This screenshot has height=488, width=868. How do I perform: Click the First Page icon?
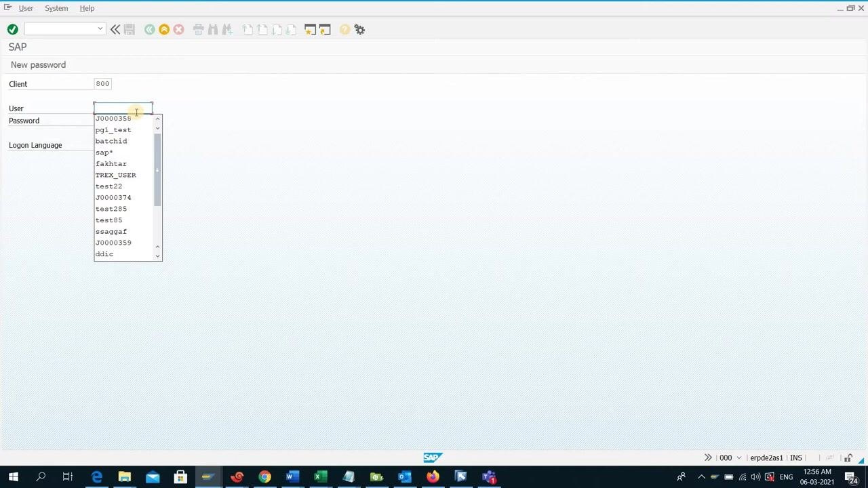click(x=248, y=29)
